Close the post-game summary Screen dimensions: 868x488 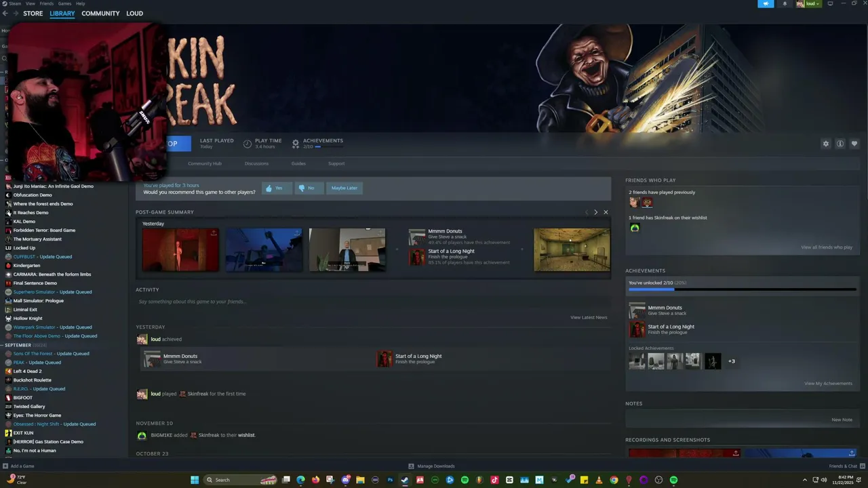(x=606, y=212)
